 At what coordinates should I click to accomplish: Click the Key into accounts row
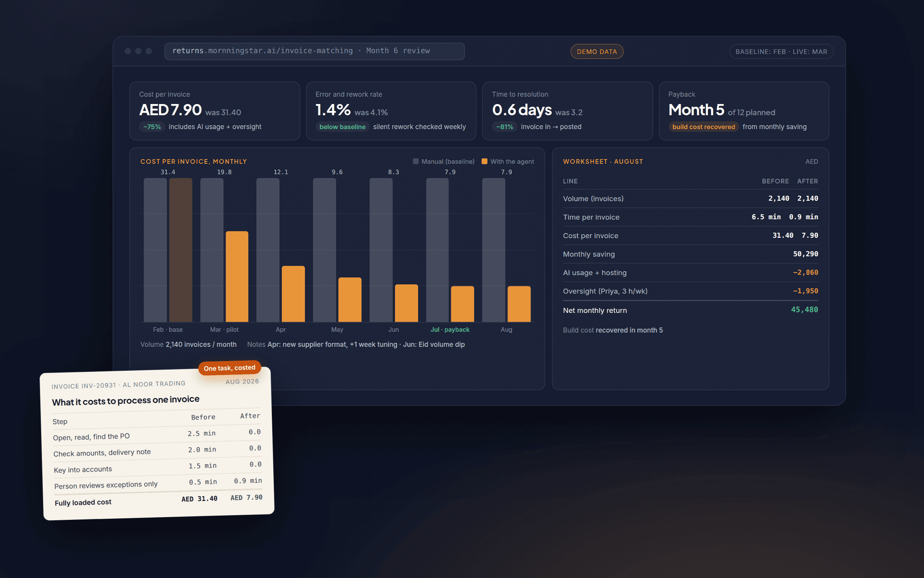click(158, 467)
